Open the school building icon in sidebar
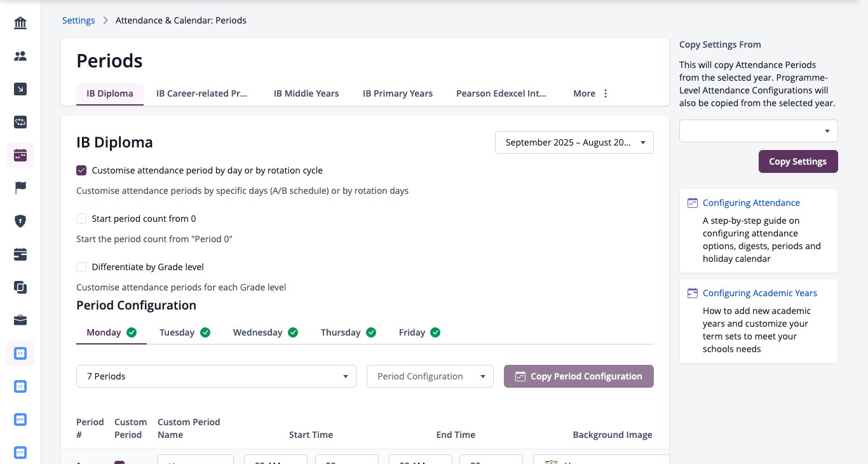The width and height of the screenshot is (868, 464). point(20,24)
